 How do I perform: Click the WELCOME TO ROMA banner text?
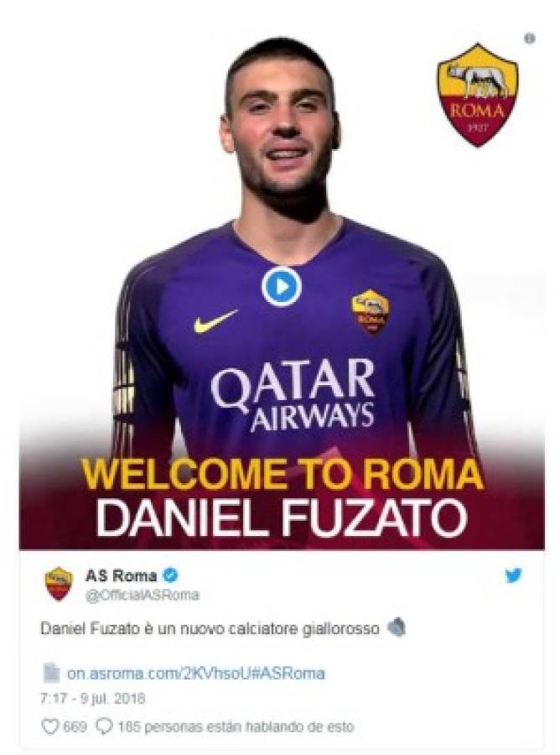tap(282, 474)
